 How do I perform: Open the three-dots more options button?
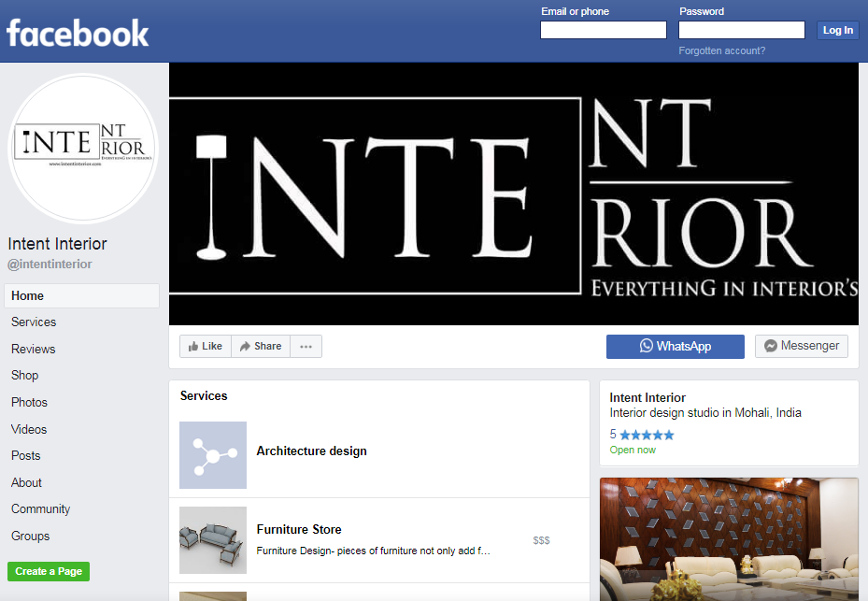(306, 346)
